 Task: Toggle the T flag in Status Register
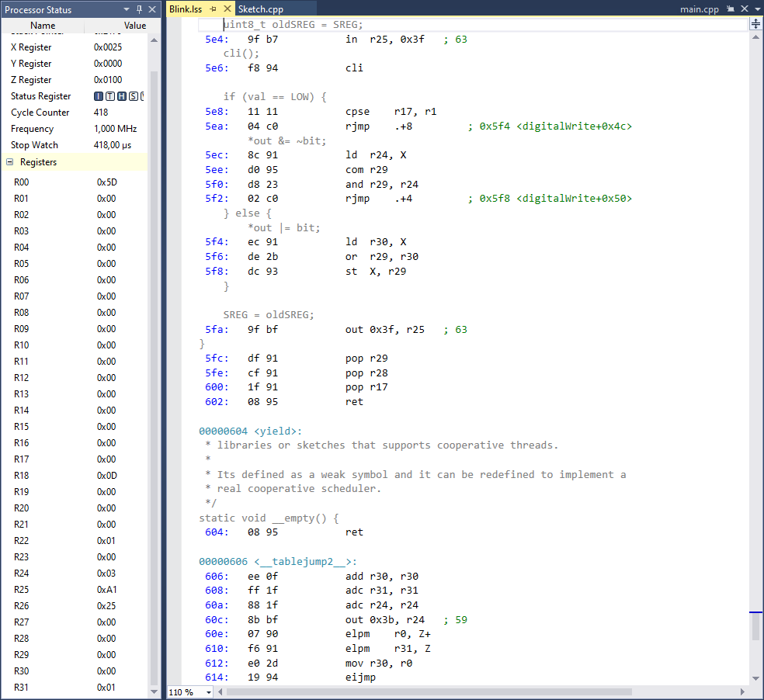point(109,96)
